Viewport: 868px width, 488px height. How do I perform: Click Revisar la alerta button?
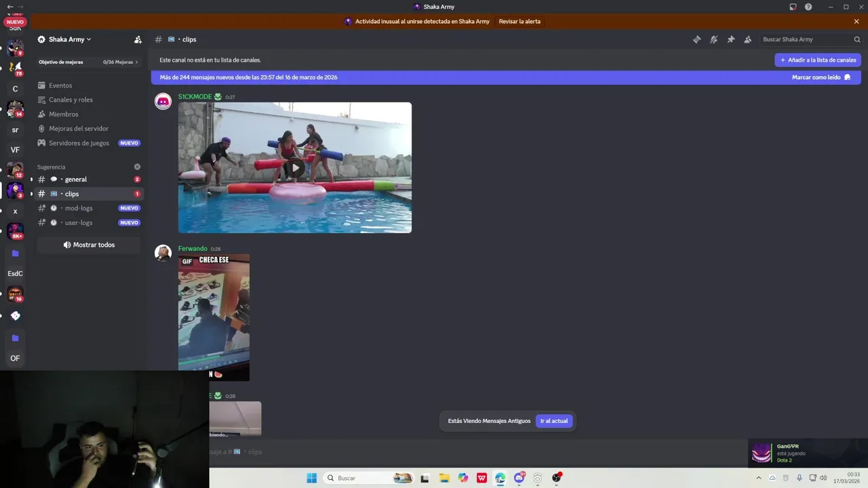pyautogui.click(x=519, y=21)
